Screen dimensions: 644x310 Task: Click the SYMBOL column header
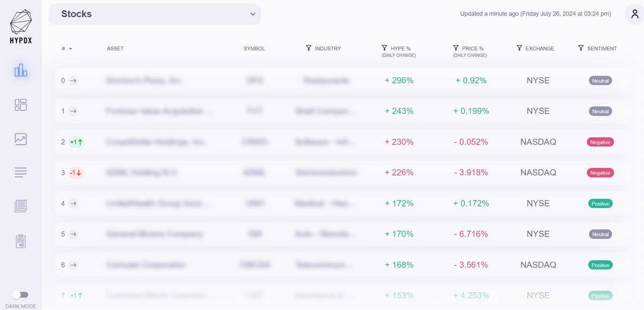[254, 49]
